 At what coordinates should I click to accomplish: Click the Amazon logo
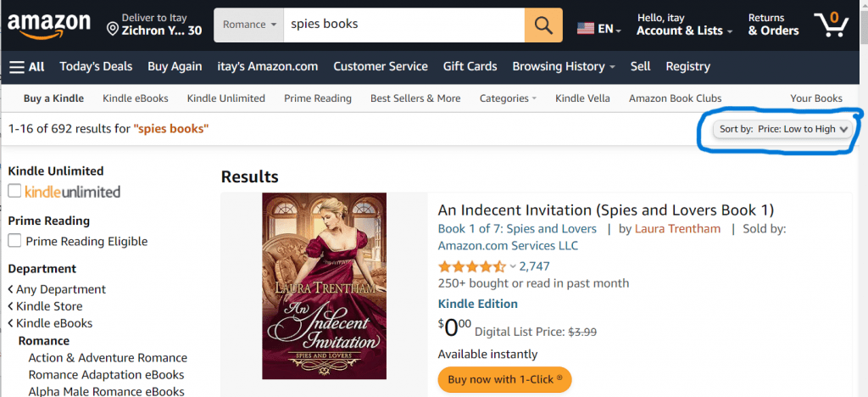pyautogui.click(x=48, y=24)
